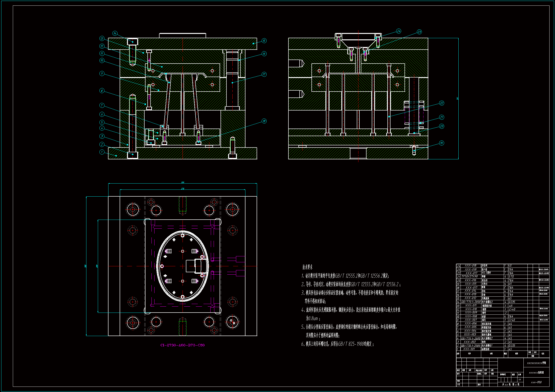This screenshot has height=392, width=555.
Task: Select part balloon number 1
Action: point(102,152)
